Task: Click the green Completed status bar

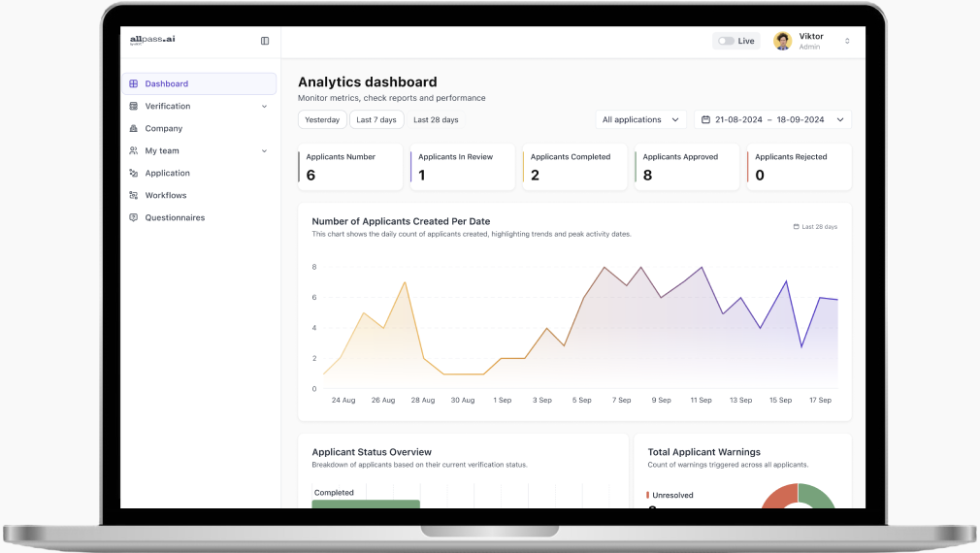Action: 366,504
